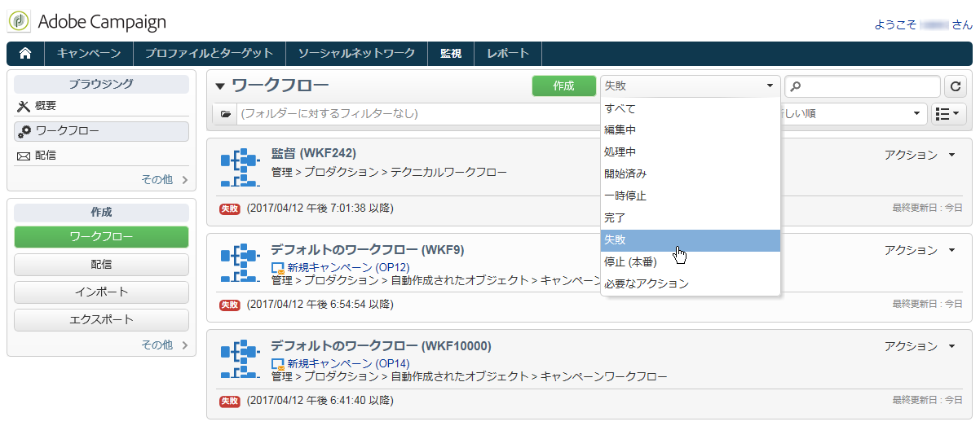This screenshot has width=980, height=426.
Task: Collapse the ワークフロー heading triangle
Action: pos(221,86)
